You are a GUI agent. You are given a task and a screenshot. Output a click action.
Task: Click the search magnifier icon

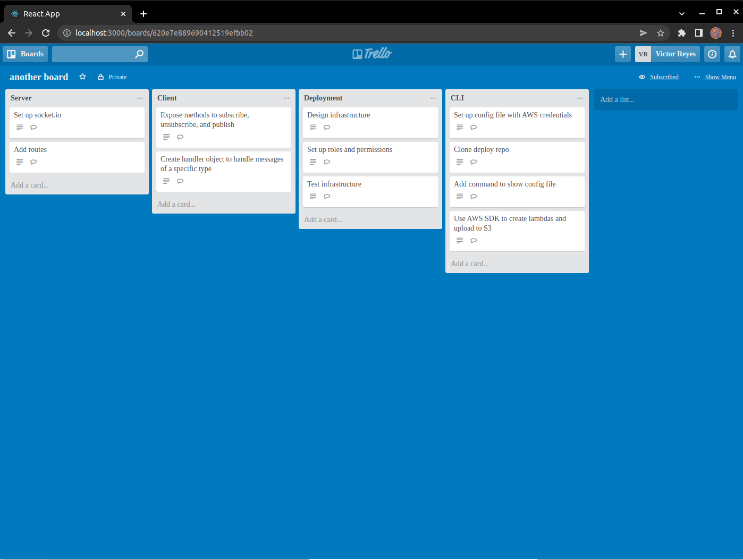(139, 54)
